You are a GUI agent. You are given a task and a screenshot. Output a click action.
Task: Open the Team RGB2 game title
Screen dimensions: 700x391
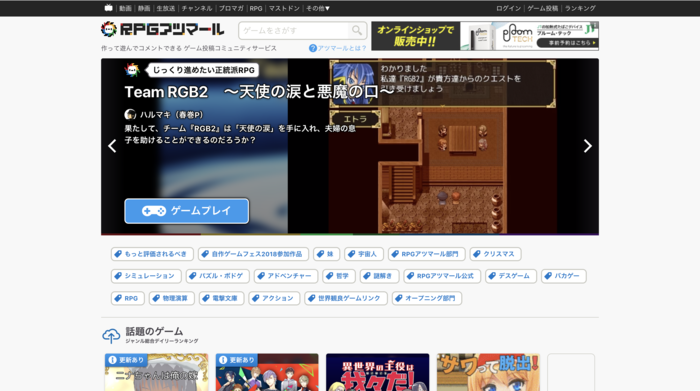(259, 92)
